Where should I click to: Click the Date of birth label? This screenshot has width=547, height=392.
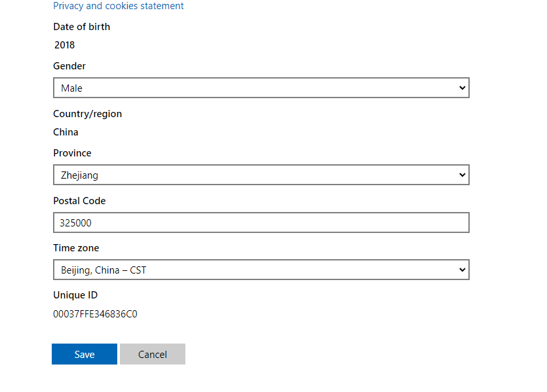(81, 27)
